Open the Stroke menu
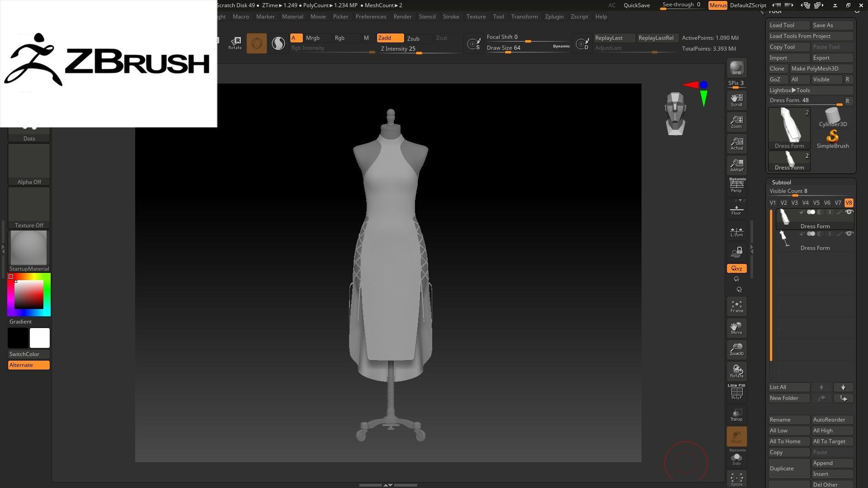This screenshot has height=488, width=868. pyautogui.click(x=450, y=17)
